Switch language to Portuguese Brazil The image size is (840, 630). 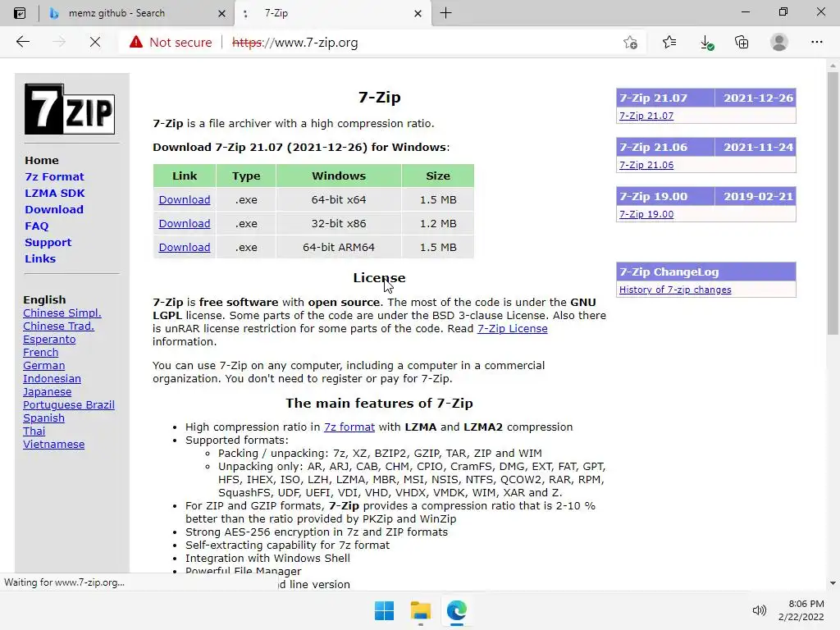pyautogui.click(x=69, y=405)
